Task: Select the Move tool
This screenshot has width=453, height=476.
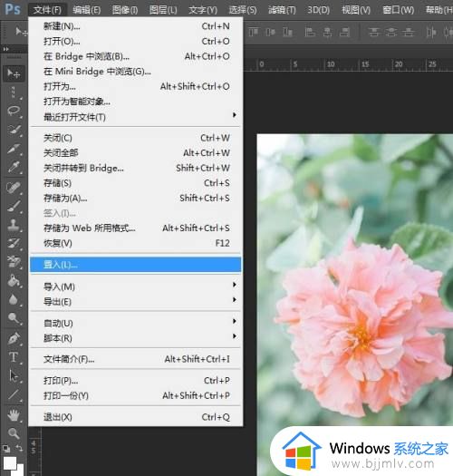Action: tap(14, 73)
